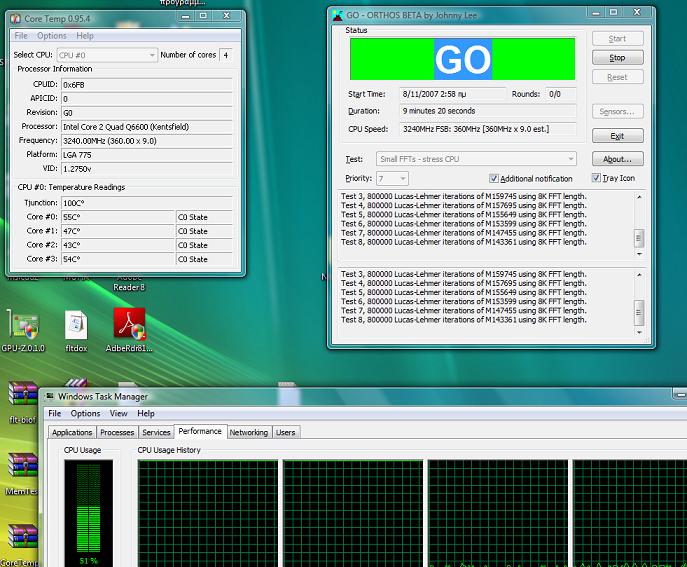Switch to the Networking tab
687x567 pixels.
coord(249,432)
